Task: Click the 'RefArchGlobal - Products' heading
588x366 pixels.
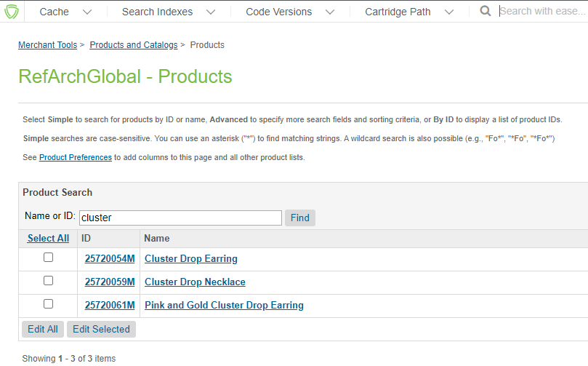Action: pos(125,76)
